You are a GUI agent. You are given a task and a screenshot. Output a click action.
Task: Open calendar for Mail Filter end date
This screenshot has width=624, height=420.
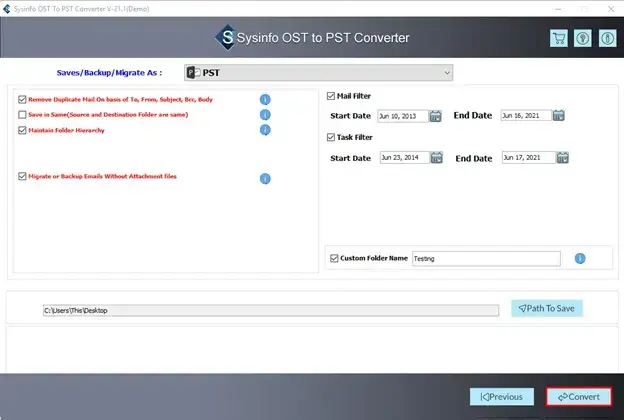(x=559, y=115)
